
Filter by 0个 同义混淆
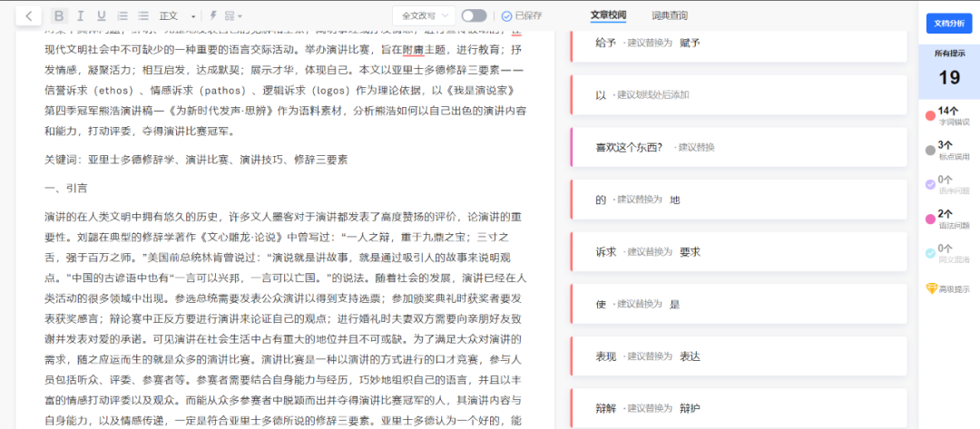pos(949,253)
